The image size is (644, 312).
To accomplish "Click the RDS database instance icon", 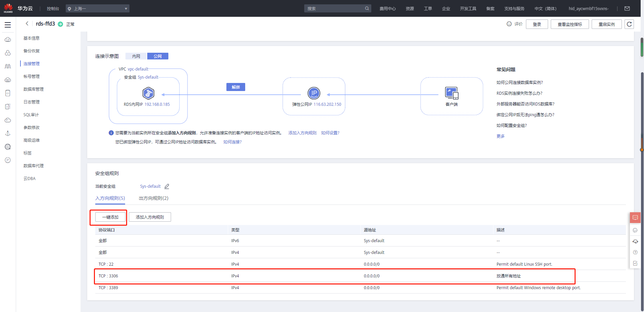I will 148,93.
